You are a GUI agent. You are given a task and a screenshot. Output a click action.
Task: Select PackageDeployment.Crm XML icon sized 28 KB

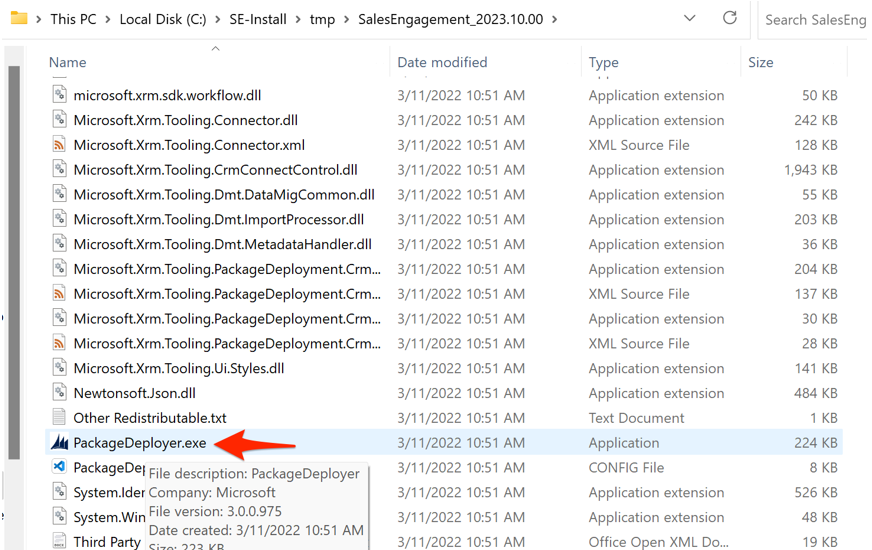click(x=59, y=343)
